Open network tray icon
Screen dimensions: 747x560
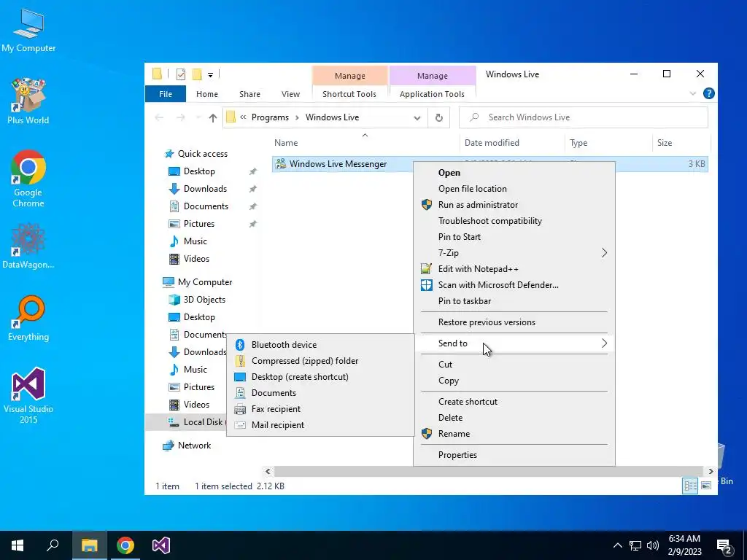(635, 545)
